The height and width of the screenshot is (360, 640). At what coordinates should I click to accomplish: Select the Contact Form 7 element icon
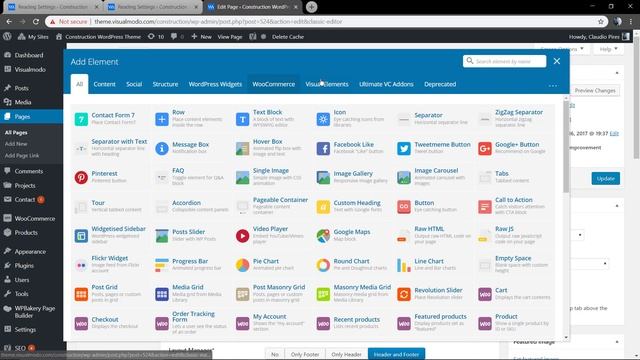(81, 119)
